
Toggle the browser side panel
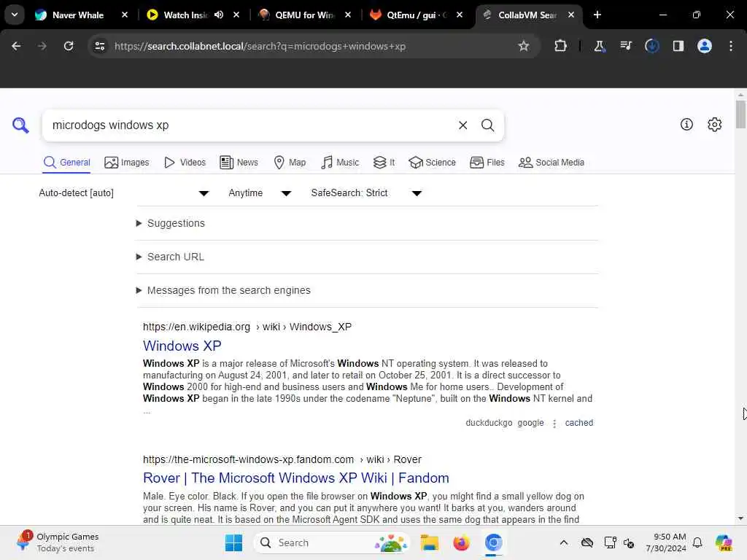click(x=678, y=46)
